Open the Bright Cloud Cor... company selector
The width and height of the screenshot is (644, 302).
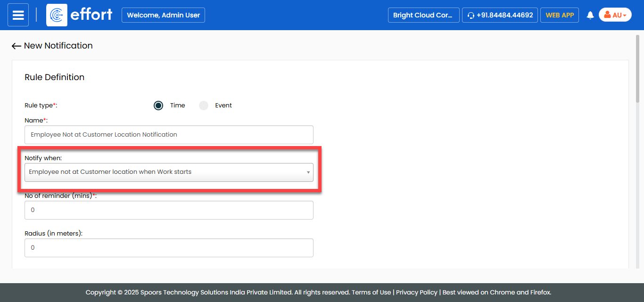[x=423, y=15]
